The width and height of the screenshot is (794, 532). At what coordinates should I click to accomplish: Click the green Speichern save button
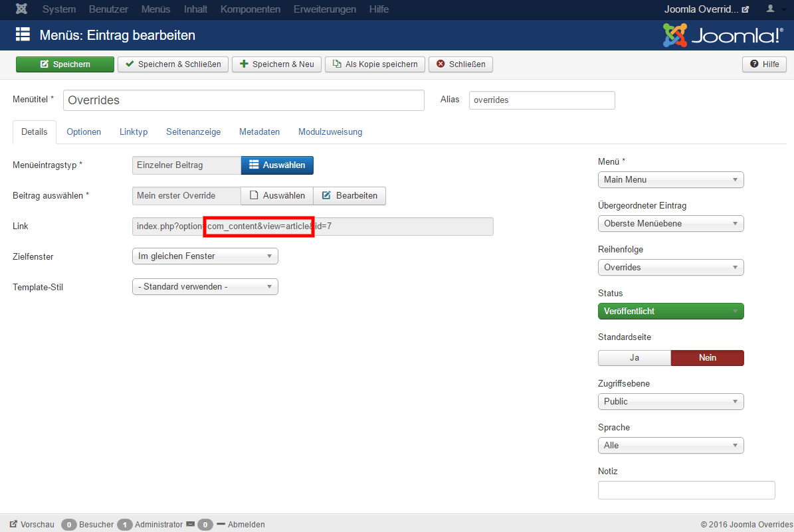(65, 64)
